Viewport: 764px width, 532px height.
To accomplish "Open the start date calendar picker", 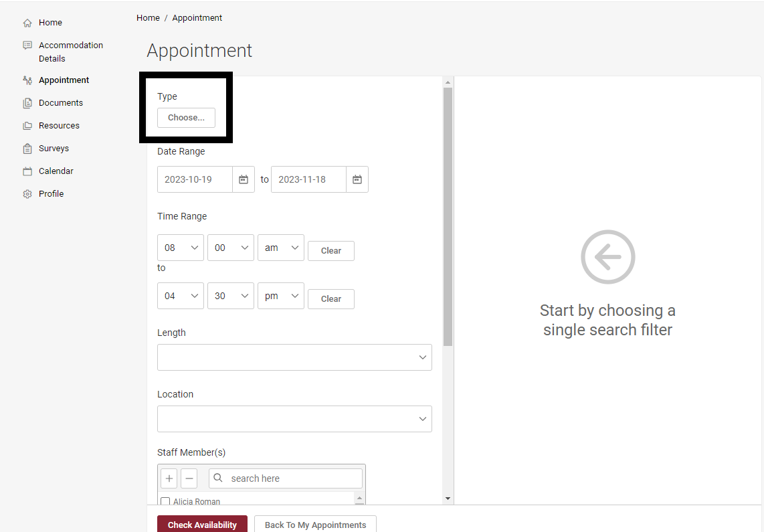I will click(244, 179).
